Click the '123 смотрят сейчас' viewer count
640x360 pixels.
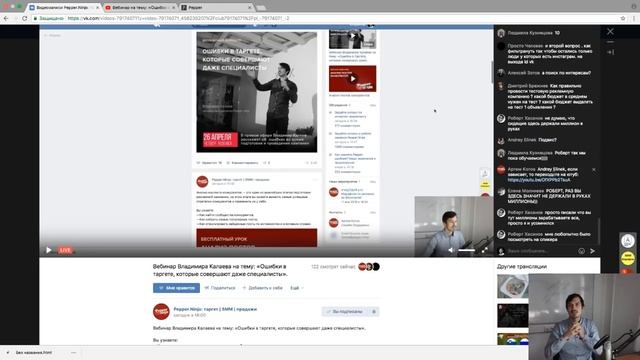pyautogui.click(x=333, y=267)
